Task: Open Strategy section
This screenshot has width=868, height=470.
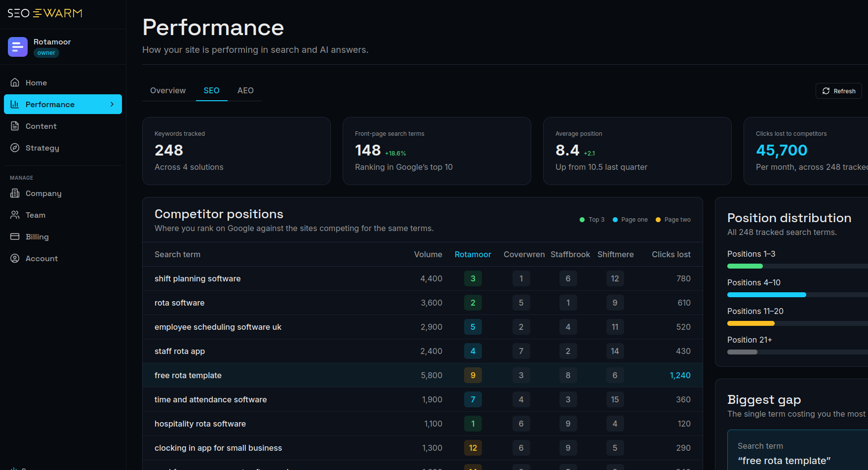Action: (63, 148)
